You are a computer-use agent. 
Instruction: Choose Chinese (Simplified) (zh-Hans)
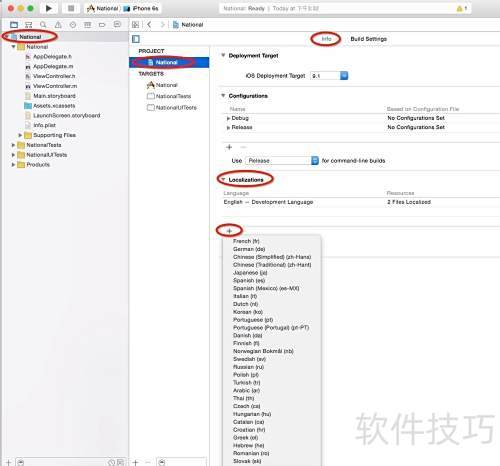[272, 257]
